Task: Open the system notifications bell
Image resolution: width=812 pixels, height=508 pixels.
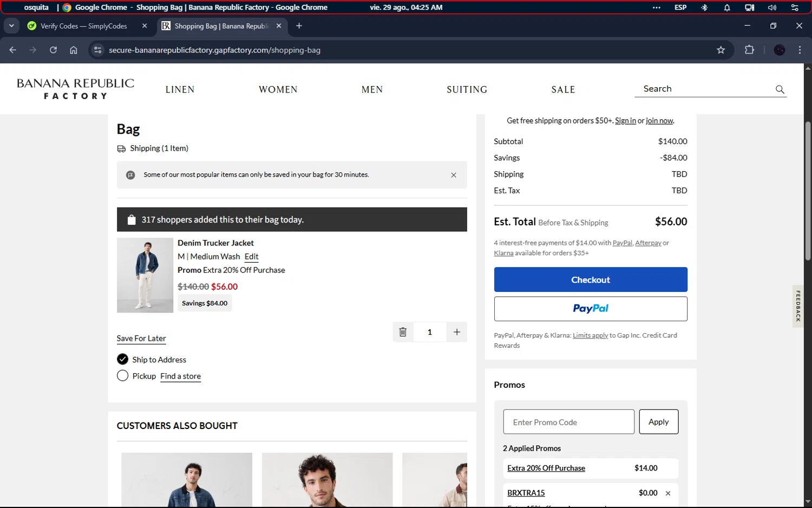Action: click(727, 8)
